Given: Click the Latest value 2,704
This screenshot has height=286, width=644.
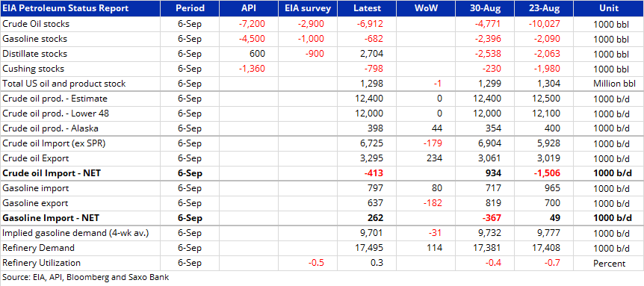Looking at the screenshot, I should (x=372, y=55).
